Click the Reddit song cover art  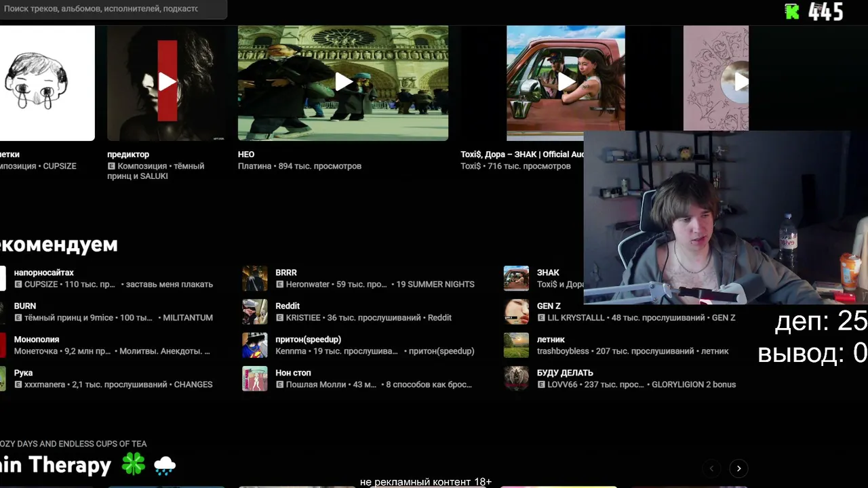pyautogui.click(x=255, y=312)
